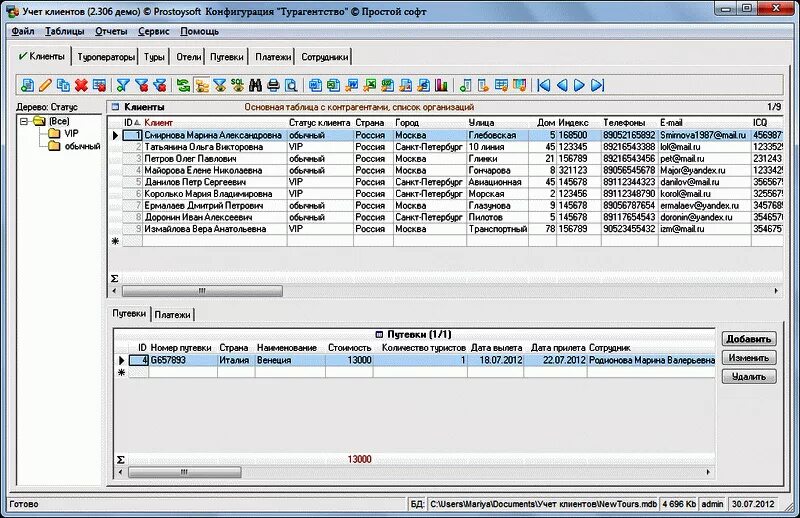Go to previous record arrow
Viewport: 800px width, 518px height.
coord(562,85)
